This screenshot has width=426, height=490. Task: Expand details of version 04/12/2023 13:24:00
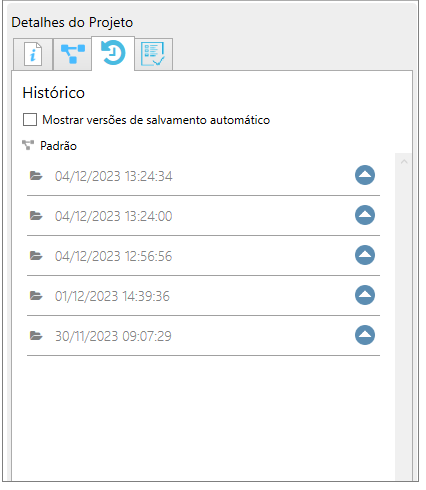(365, 215)
